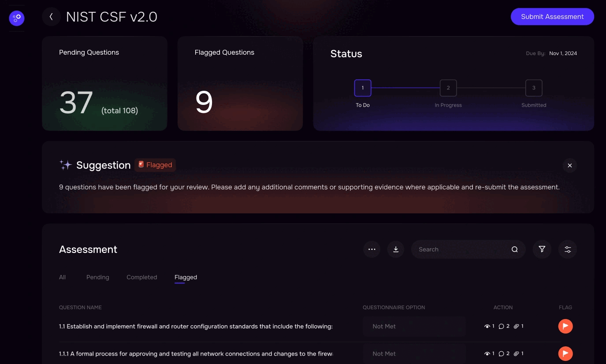Click the red Flagged badge beside Suggestion
This screenshot has height=364, width=606.
155,165
